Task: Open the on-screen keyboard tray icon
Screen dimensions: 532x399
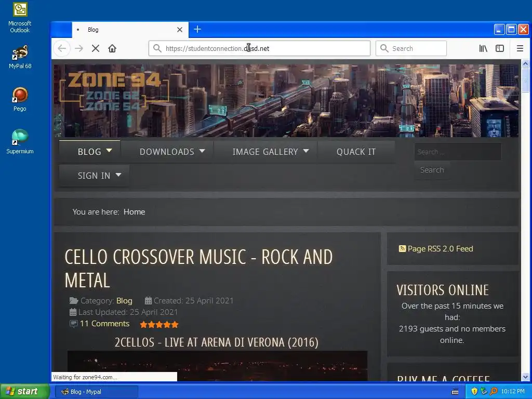Action: click(x=455, y=392)
